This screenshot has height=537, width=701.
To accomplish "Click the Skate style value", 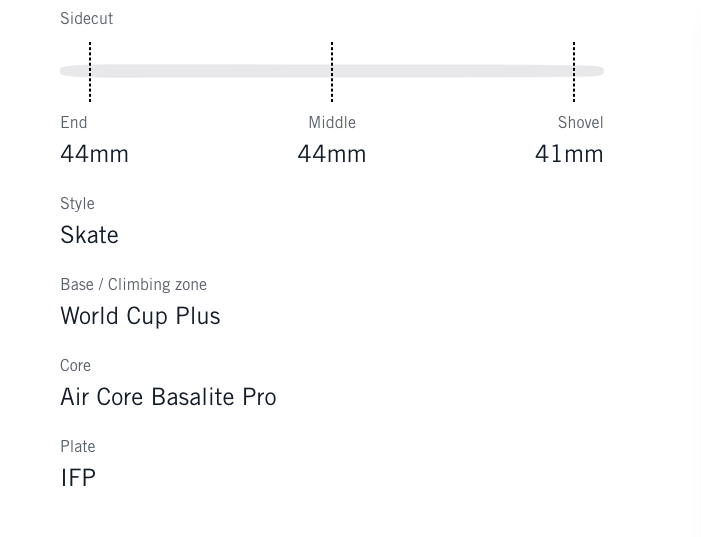I will click(89, 235).
